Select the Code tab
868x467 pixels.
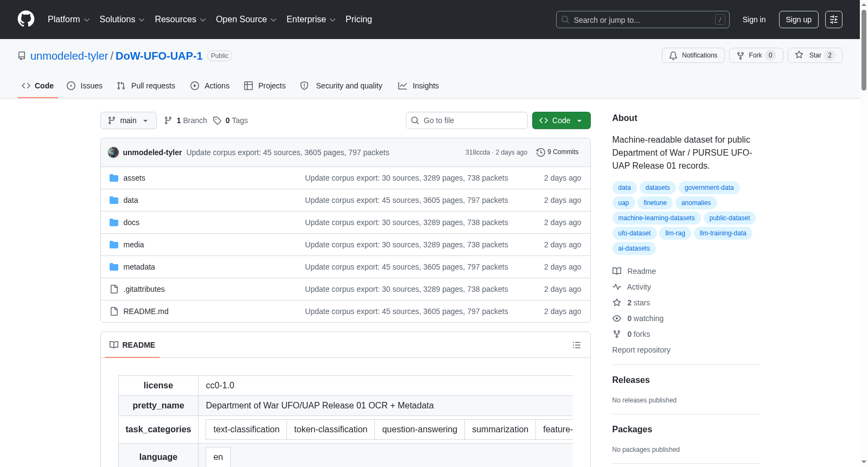[38, 86]
